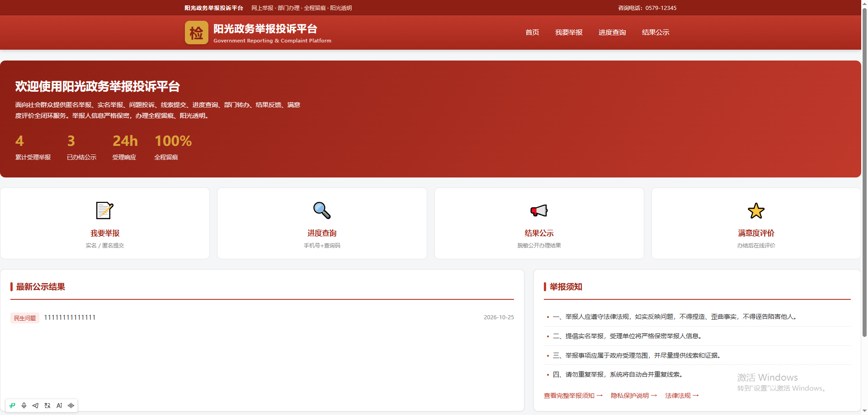The width and height of the screenshot is (868, 415).
Task: Open 查看完整举报须知 link
Action: click(573, 396)
